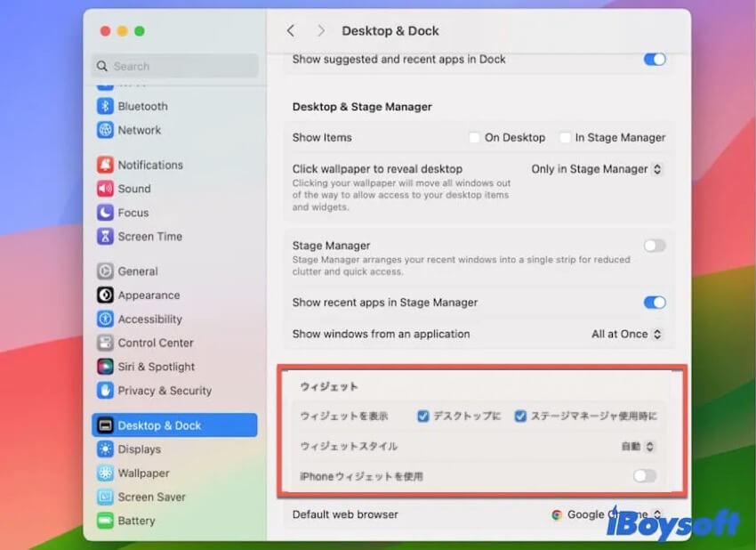
Task: Open the Default web browser dropdown
Action: pyautogui.click(x=607, y=514)
